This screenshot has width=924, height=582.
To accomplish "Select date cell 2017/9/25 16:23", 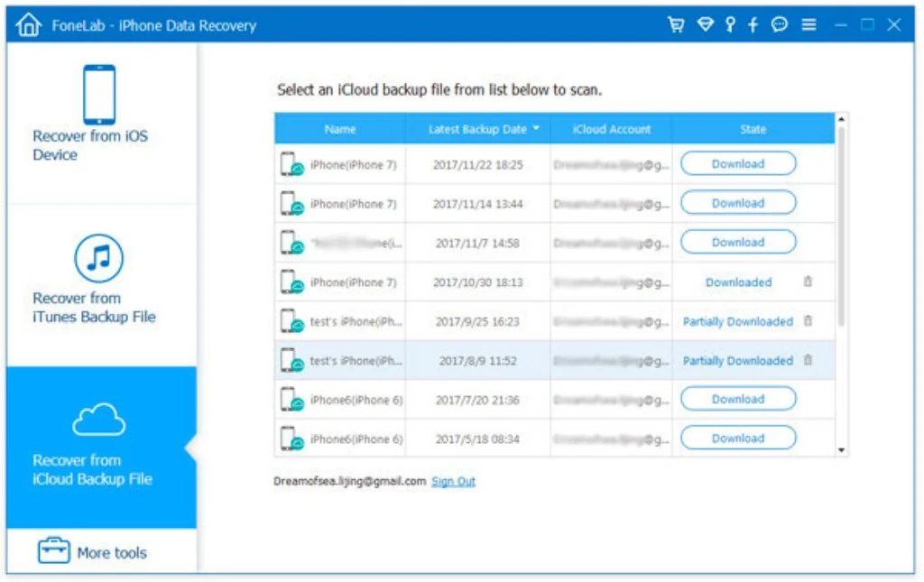I will pyautogui.click(x=477, y=321).
